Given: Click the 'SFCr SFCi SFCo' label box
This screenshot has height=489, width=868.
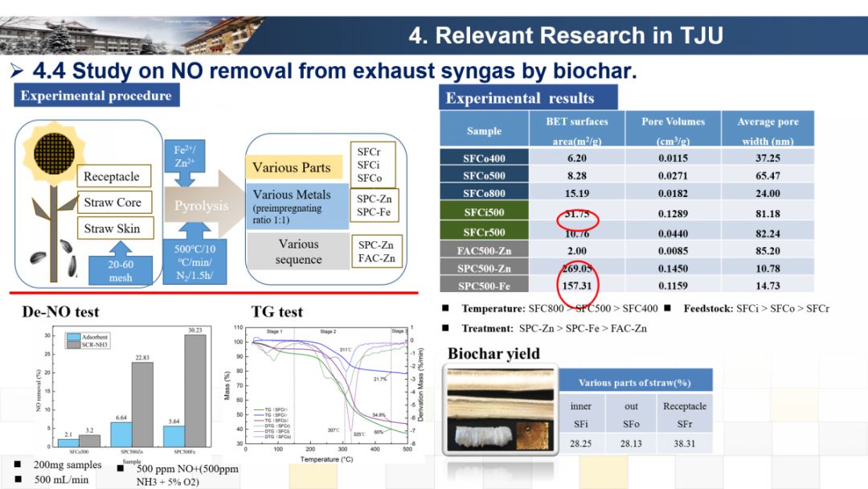Looking at the screenshot, I should point(373,165).
